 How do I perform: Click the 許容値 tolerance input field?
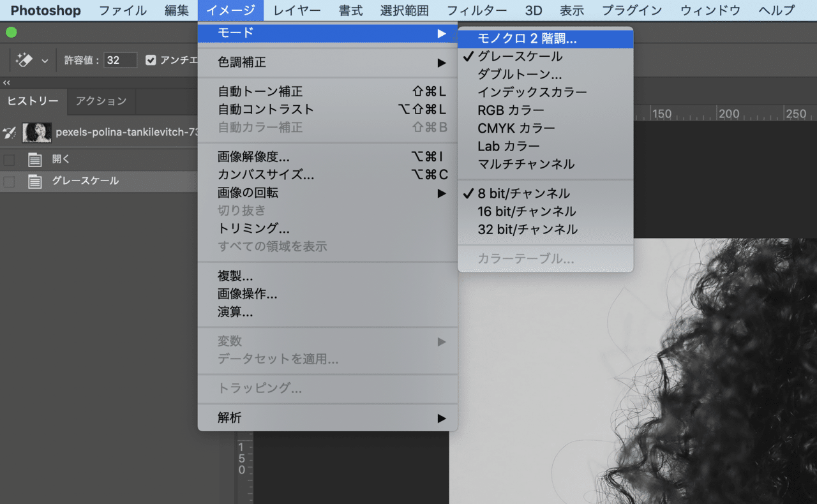[x=119, y=59]
